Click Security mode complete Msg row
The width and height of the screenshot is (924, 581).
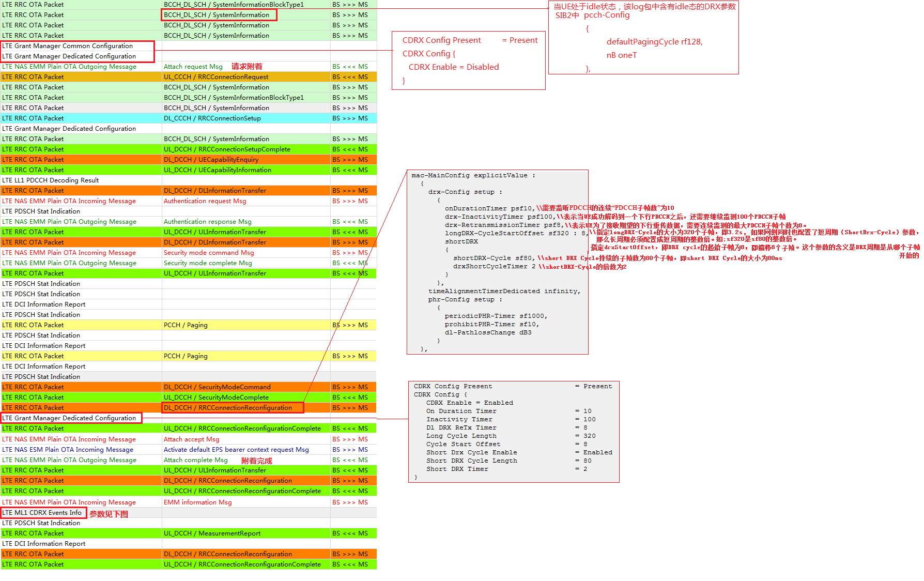(189, 263)
